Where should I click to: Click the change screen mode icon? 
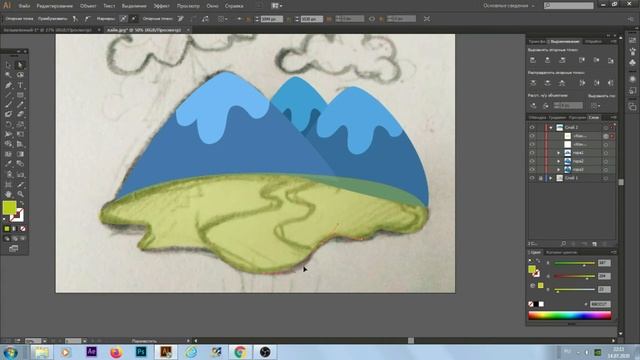(14, 249)
